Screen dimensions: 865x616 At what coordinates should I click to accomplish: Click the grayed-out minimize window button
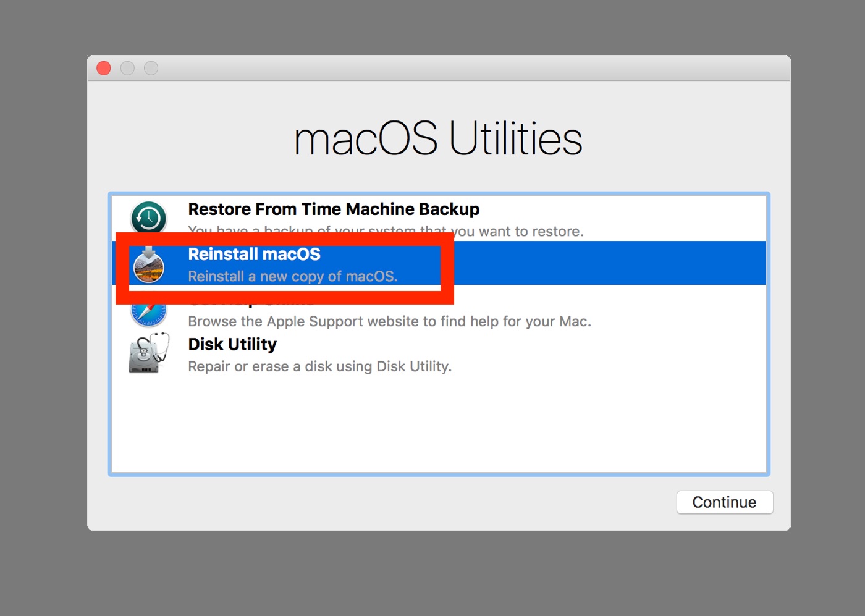[x=127, y=68]
